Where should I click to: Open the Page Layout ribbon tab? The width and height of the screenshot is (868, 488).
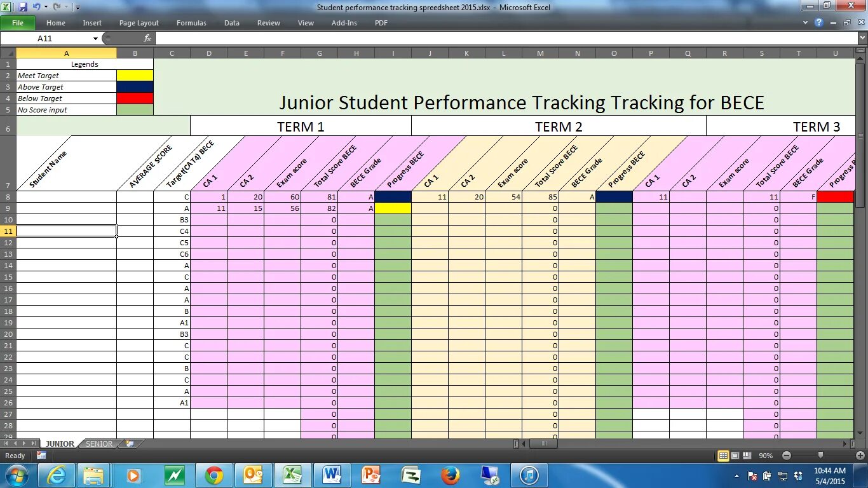tap(139, 23)
